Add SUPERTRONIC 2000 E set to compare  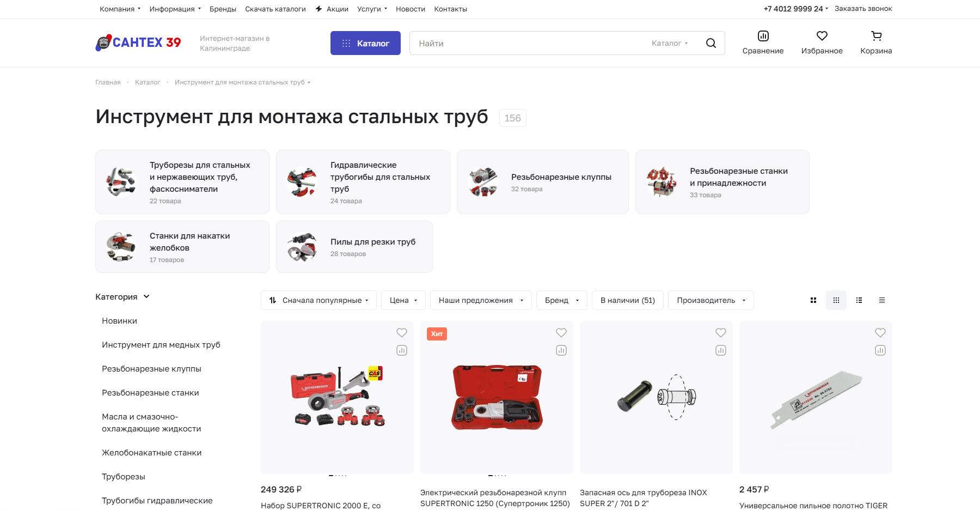[x=402, y=350]
